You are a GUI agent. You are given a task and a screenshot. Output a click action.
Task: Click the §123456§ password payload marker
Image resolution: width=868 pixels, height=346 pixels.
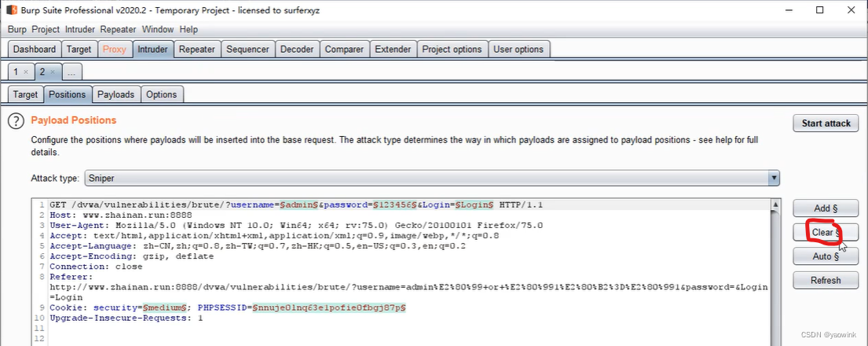(x=395, y=205)
